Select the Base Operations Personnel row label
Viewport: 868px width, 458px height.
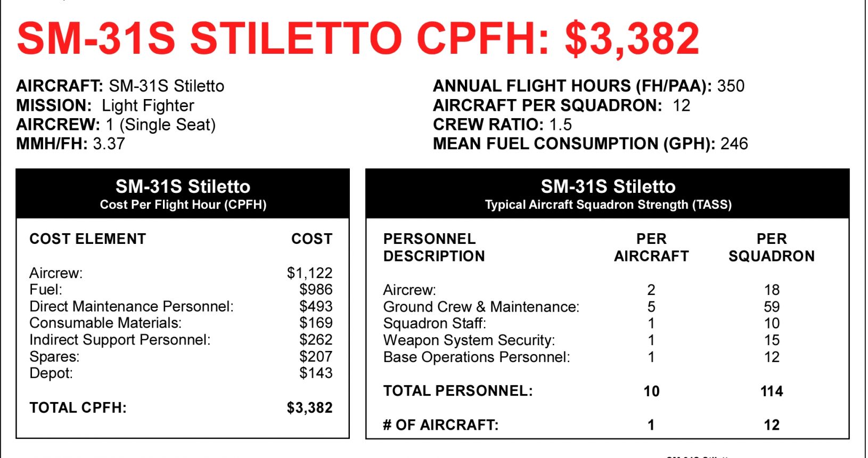[477, 357]
